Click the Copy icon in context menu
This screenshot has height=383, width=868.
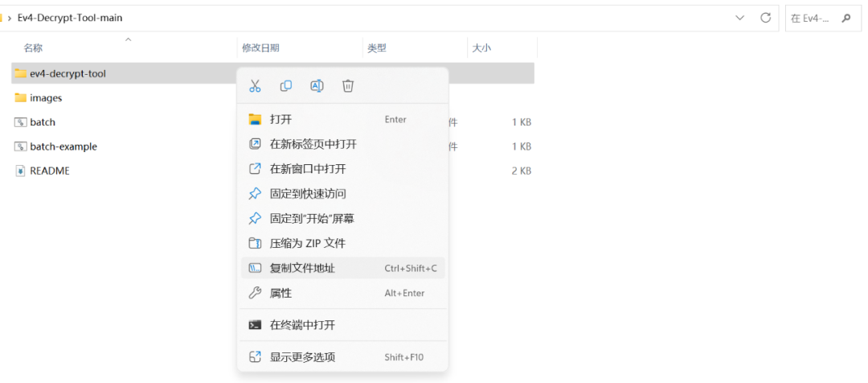tap(286, 86)
